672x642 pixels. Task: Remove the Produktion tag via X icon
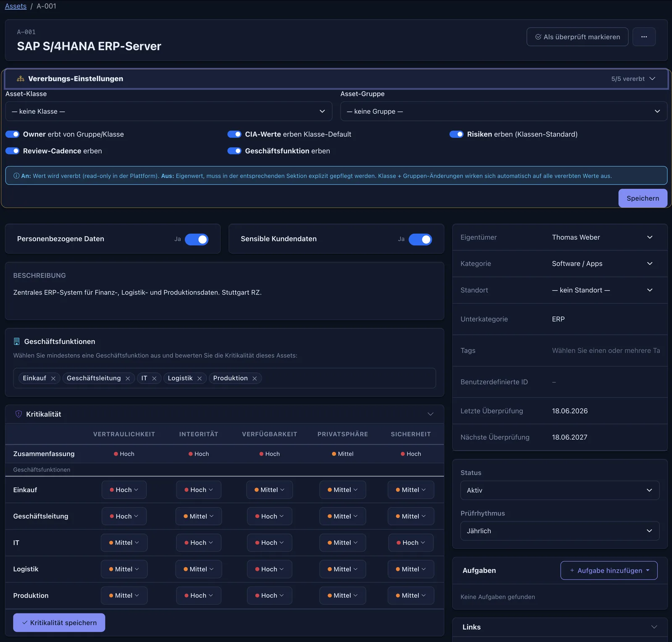point(255,379)
